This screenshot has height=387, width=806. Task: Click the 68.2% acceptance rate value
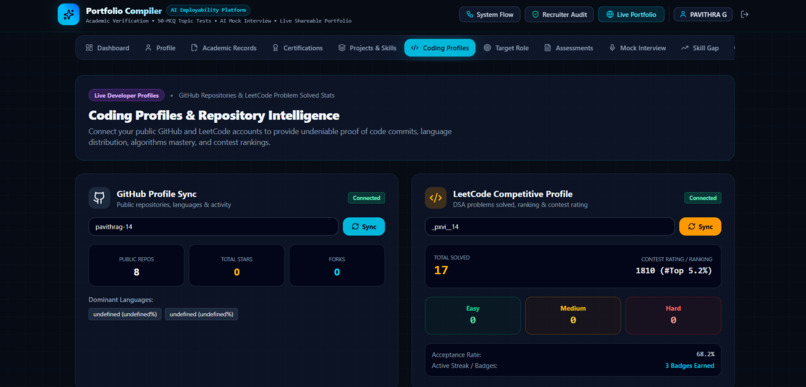point(705,355)
